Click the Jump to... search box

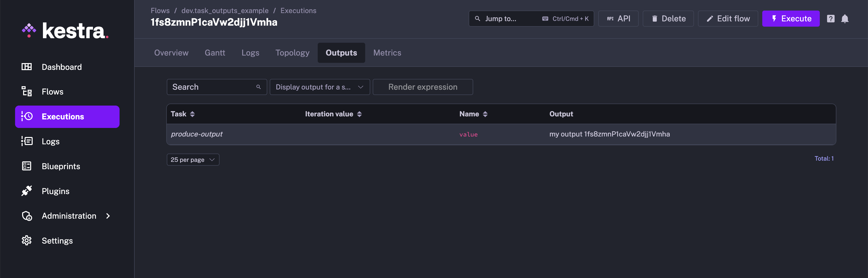coord(531,19)
